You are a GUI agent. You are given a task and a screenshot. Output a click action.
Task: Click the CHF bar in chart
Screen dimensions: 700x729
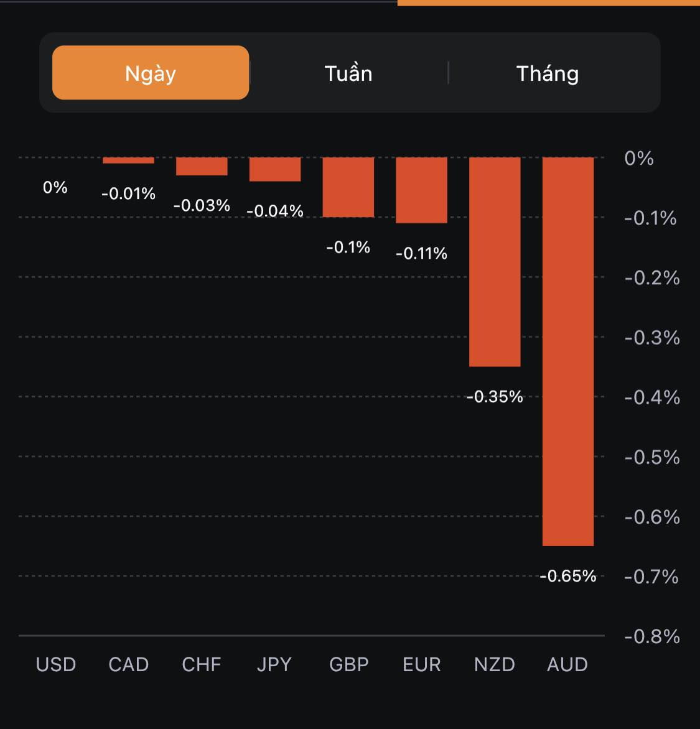pos(202,166)
